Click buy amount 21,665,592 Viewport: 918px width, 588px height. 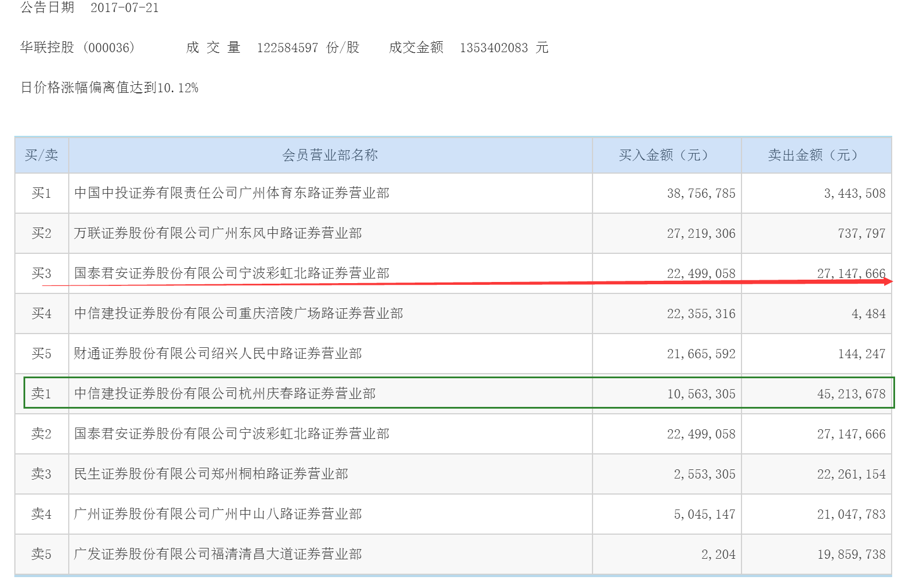coord(701,354)
